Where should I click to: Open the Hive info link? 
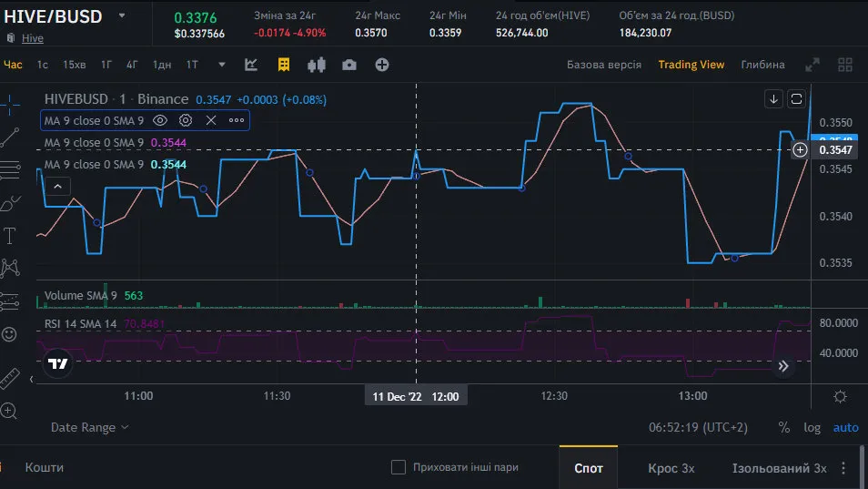(32, 38)
